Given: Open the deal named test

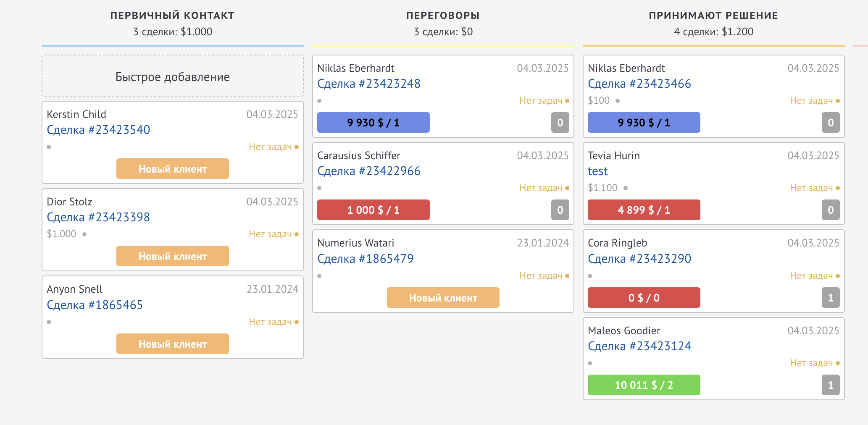Looking at the screenshot, I should 597,171.
